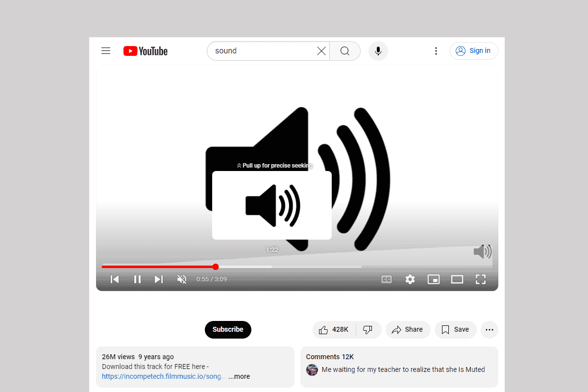Clear the search box text

321,51
